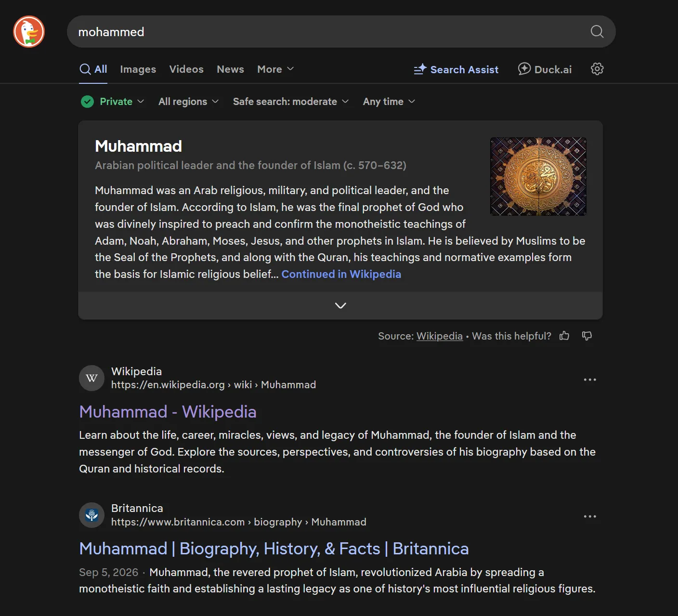The width and height of the screenshot is (678, 616).
Task: Switch to the News tab
Action: click(230, 69)
